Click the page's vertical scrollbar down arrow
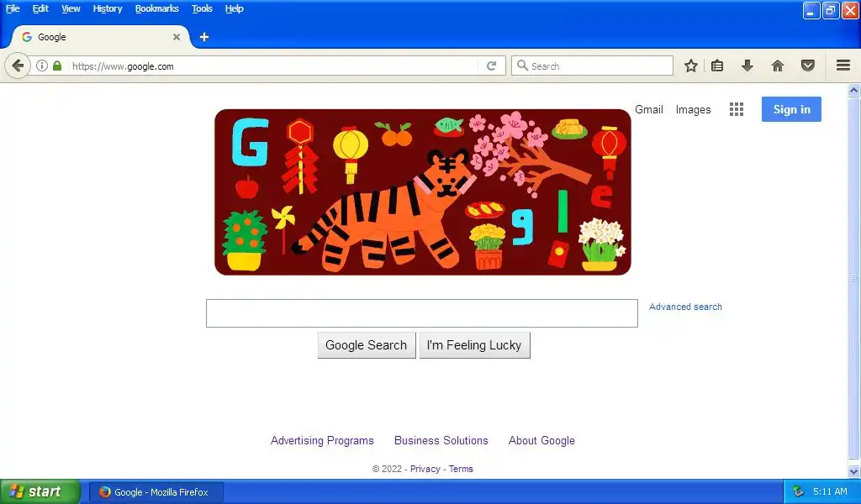Viewport: 861px width, 504px height. pos(854,471)
